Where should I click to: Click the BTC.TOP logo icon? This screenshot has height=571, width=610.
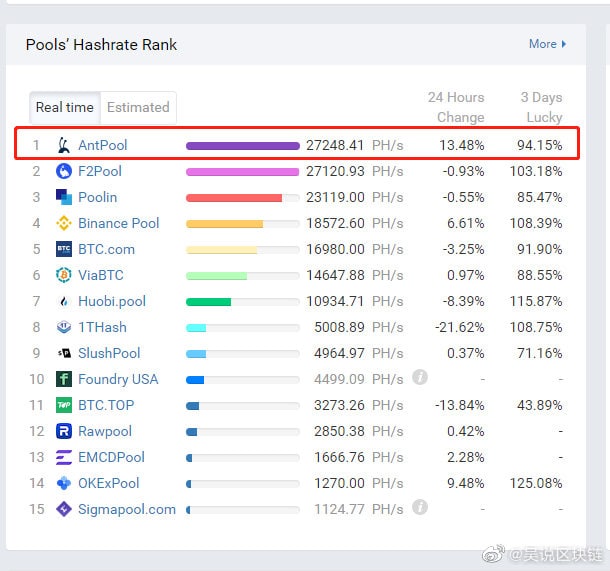[64, 405]
